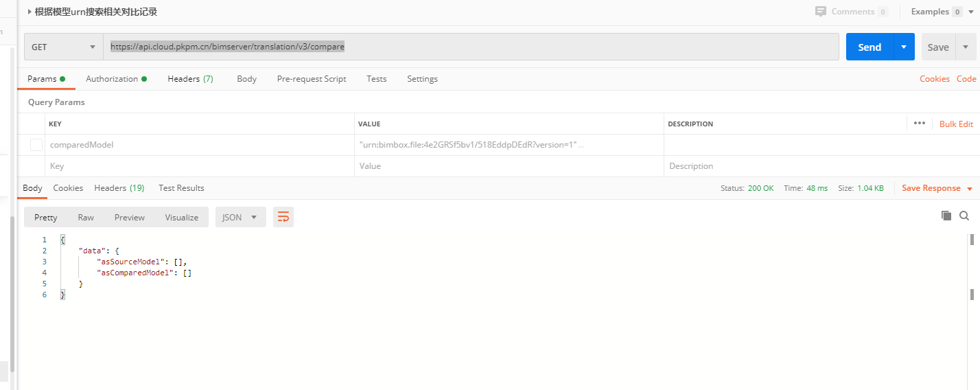Open the Test Results tab
This screenshot has width=980, height=390.
181,188
